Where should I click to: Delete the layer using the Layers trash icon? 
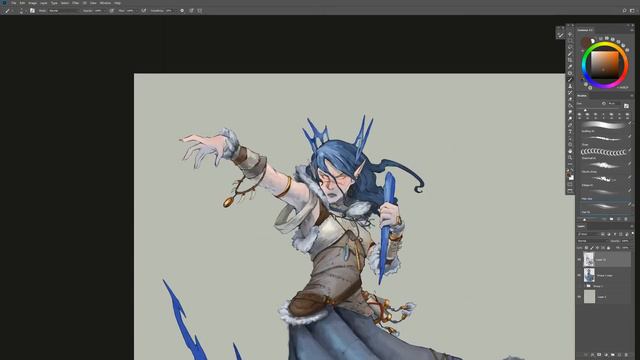tap(627, 355)
